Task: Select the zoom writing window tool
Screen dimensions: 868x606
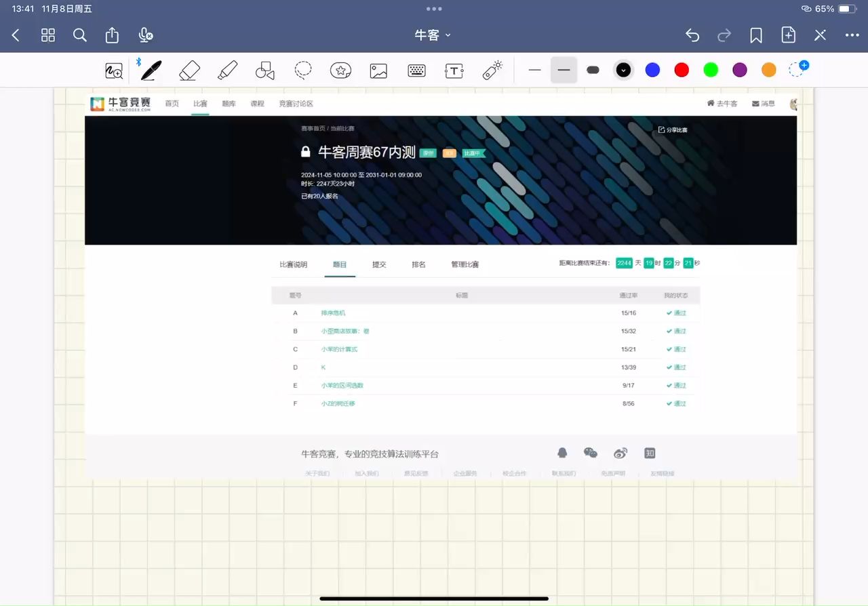Action: [114, 70]
